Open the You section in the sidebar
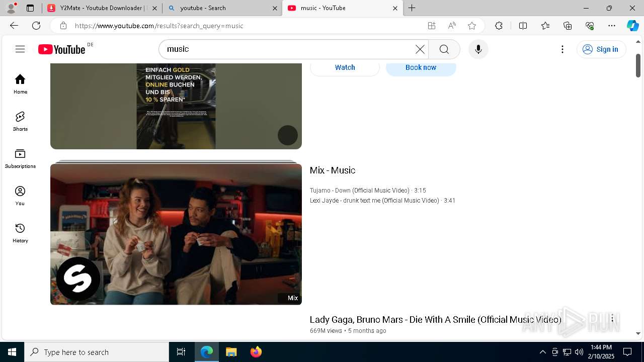 click(x=20, y=196)
